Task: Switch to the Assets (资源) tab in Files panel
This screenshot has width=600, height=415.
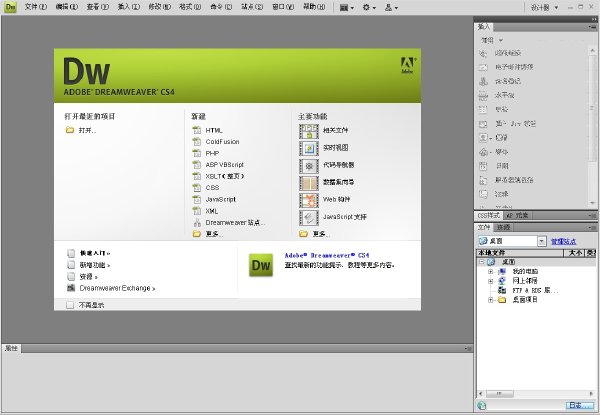Action: [x=503, y=227]
